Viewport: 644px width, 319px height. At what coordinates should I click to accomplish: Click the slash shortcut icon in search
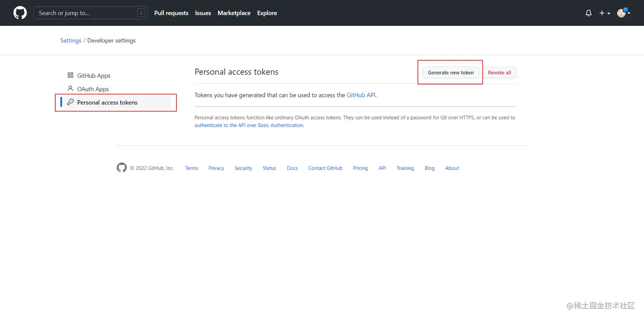click(x=141, y=13)
